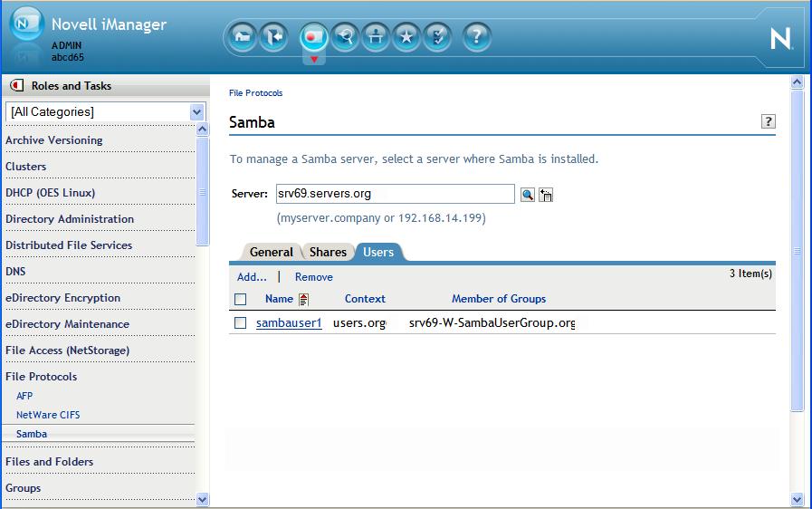Viewport: 812px width, 509px height.
Task: Click the main content scrollbar thumb
Action: (798, 251)
